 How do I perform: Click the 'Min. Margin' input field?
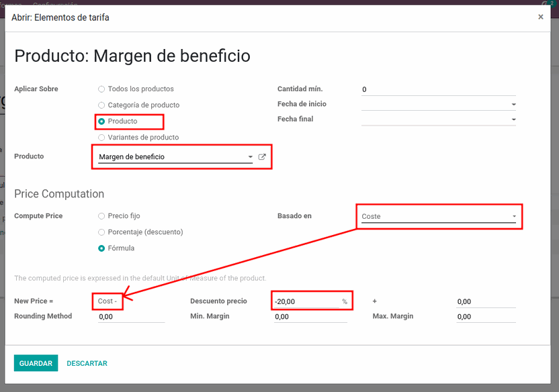pos(310,317)
